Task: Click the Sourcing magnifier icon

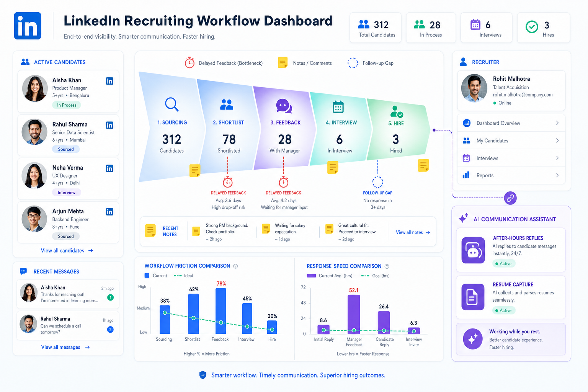Action: coord(171,104)
